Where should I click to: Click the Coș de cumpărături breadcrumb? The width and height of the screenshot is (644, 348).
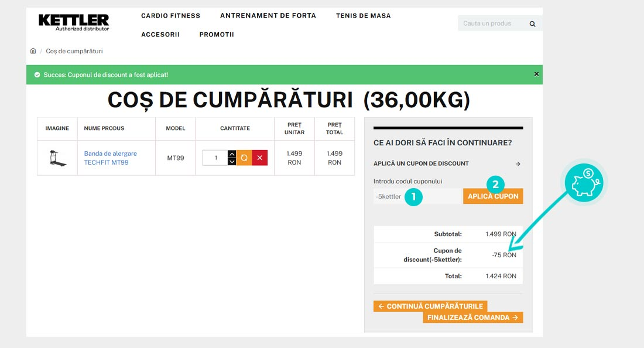tap(74, 51)
